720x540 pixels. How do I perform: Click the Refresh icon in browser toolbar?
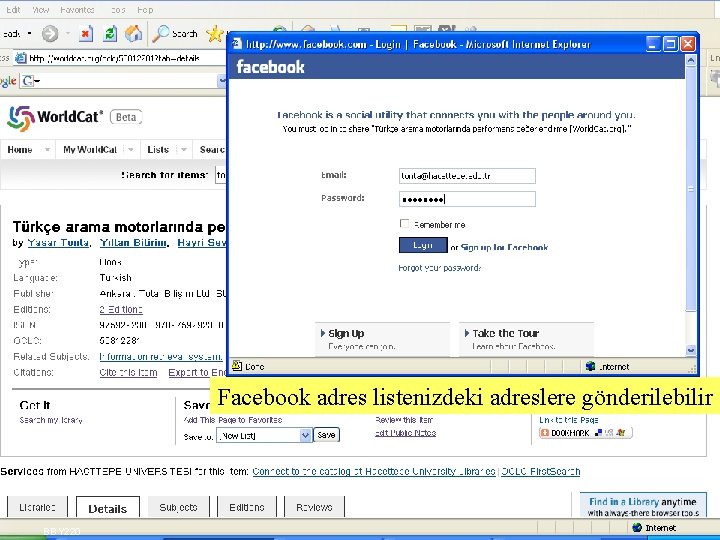tap(110, 34)
